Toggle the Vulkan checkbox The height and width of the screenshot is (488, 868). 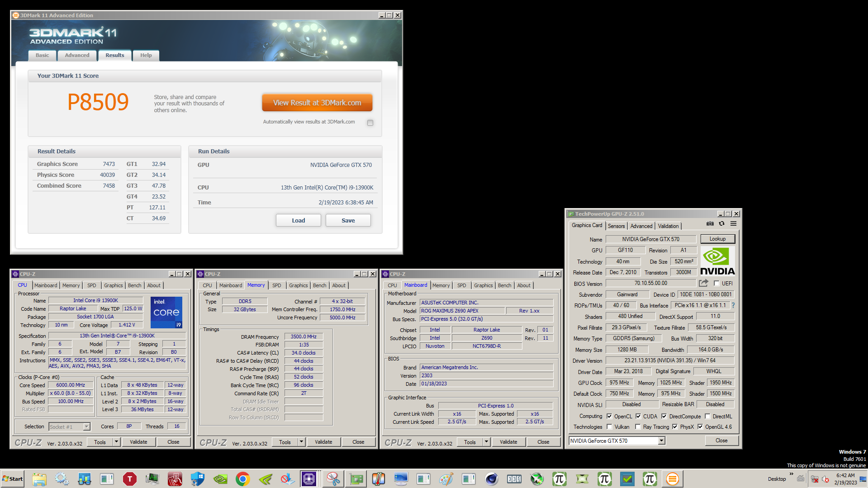(609, 426)
